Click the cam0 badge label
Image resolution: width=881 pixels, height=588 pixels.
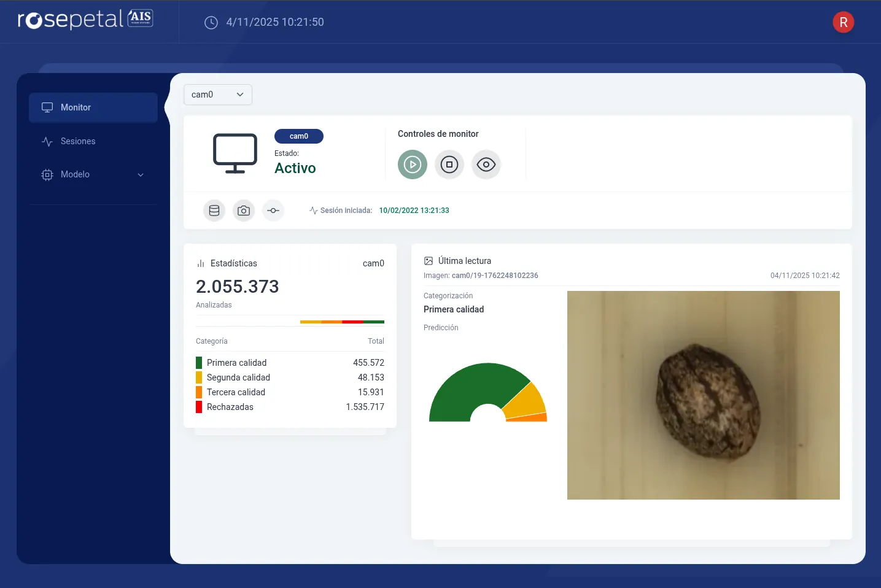click(x=299, y=136)
